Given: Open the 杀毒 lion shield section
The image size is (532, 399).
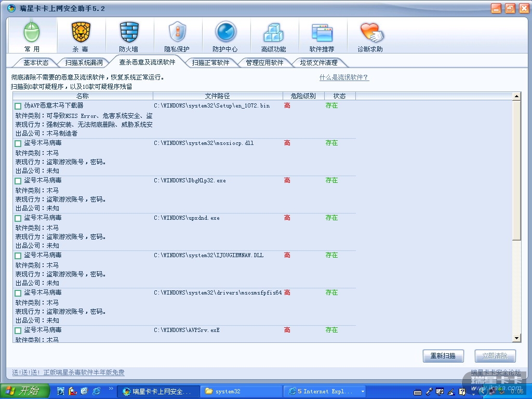Looking at the screenshot, I should (81, 36).
